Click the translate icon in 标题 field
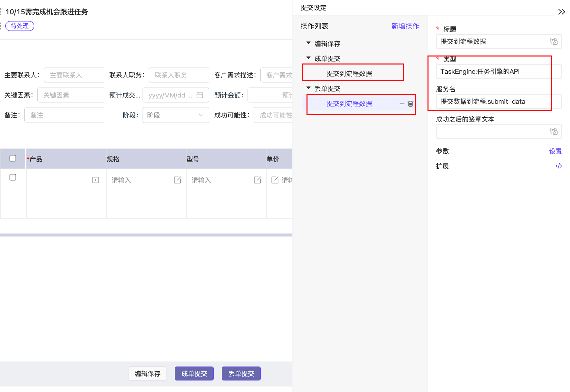The height and width of the screenshot is (392, 570). (x=554, y=41)
